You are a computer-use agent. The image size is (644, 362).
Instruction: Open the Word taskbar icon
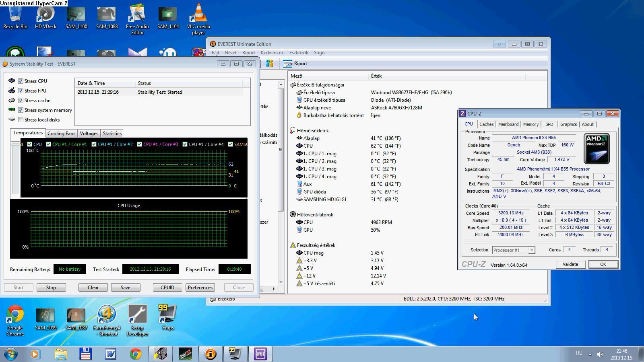pyautogui.click(x=110, y=354)
